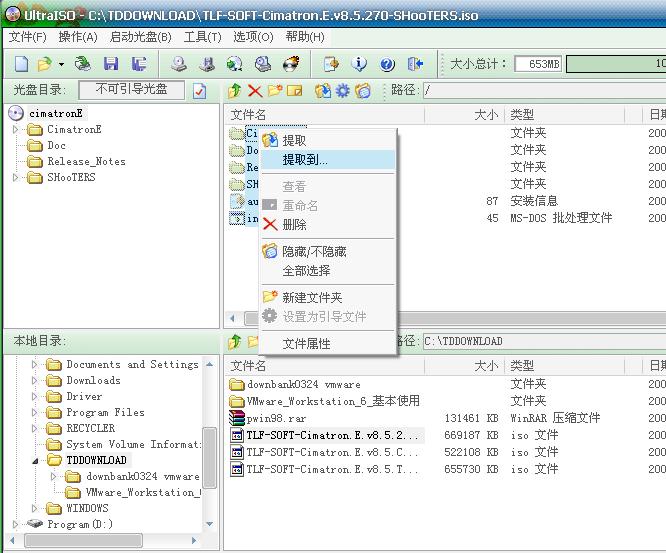The image size is (666, 553).
Task: Select Release_Notes folder in disc tree
Action: [86, 161]
